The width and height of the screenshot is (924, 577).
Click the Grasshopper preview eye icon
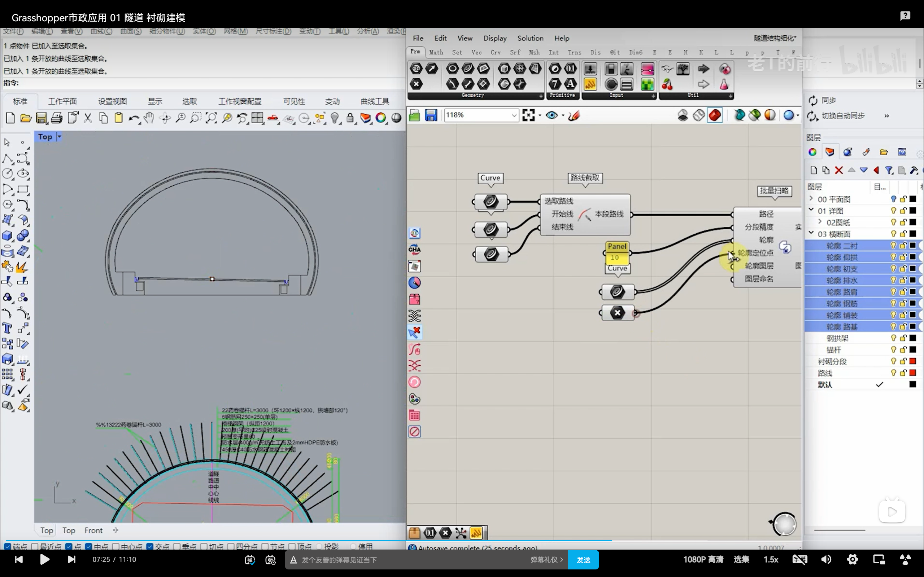(552, 115)
